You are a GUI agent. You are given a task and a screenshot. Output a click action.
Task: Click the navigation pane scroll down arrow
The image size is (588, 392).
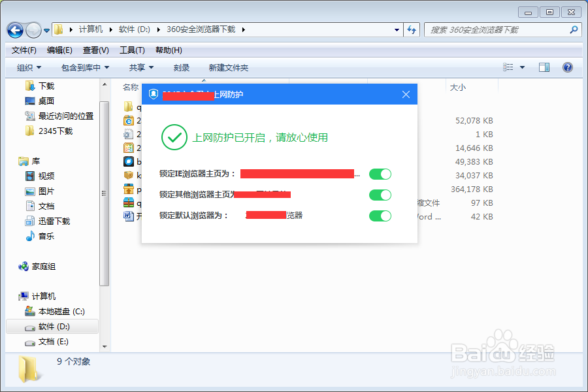105,347
